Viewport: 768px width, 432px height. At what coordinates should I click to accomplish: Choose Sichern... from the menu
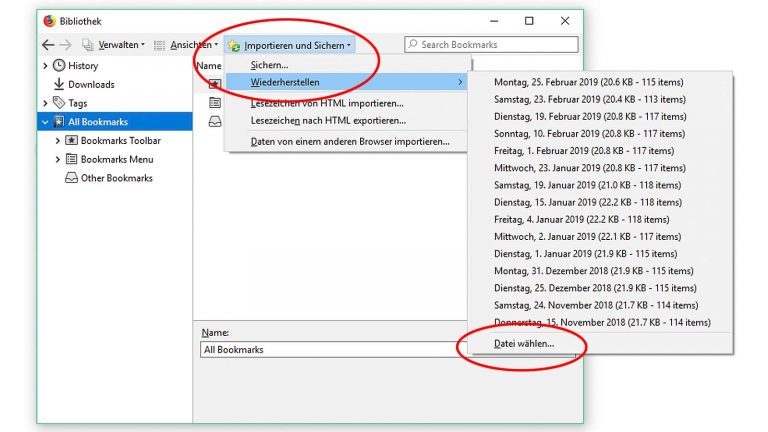coord(269,65)
